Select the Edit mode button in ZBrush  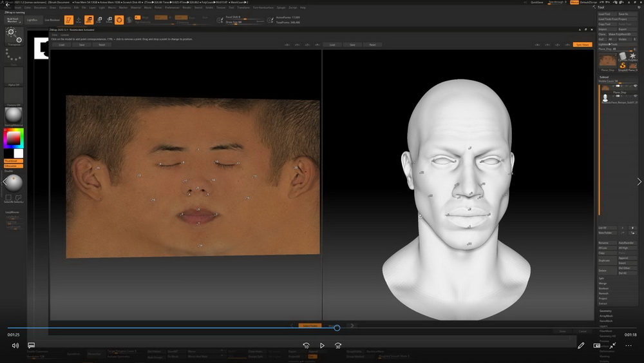[69, 20]
